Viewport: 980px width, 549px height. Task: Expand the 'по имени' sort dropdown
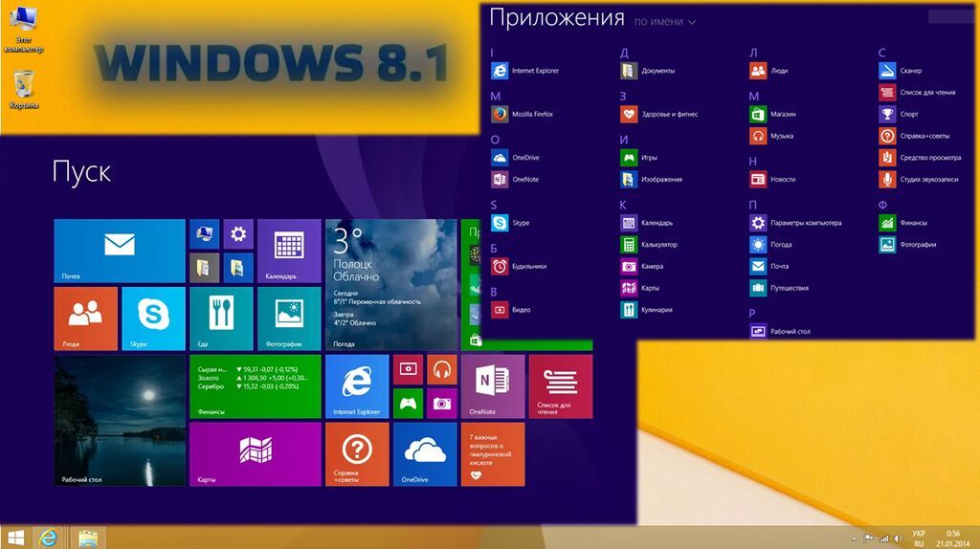click(x=664, y=22)
